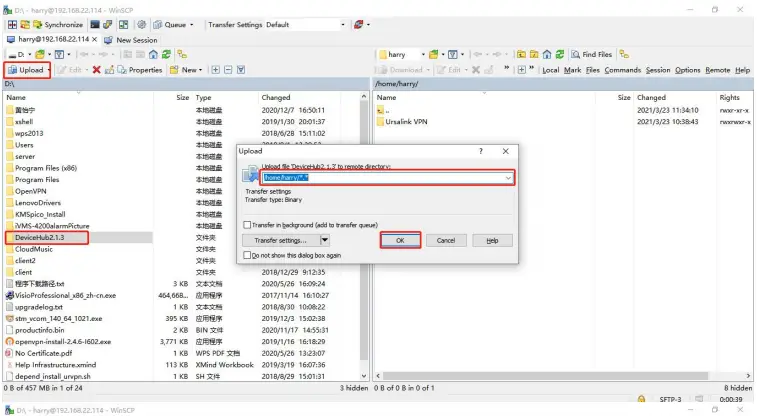The height and width of the screenshot is (416, 757).
Task: Refresh the remote panel
Action: pyautogui.click(x=560, y=55)
